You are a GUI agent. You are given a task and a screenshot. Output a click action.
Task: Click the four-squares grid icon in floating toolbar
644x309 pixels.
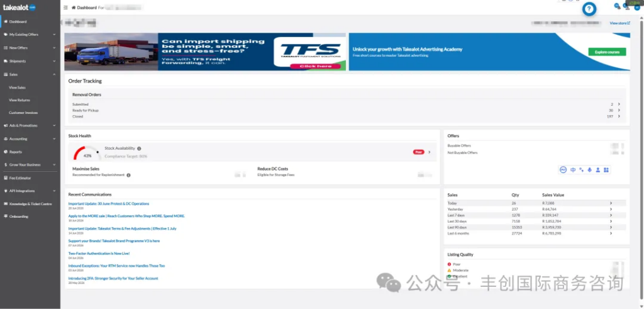point(606,170)
